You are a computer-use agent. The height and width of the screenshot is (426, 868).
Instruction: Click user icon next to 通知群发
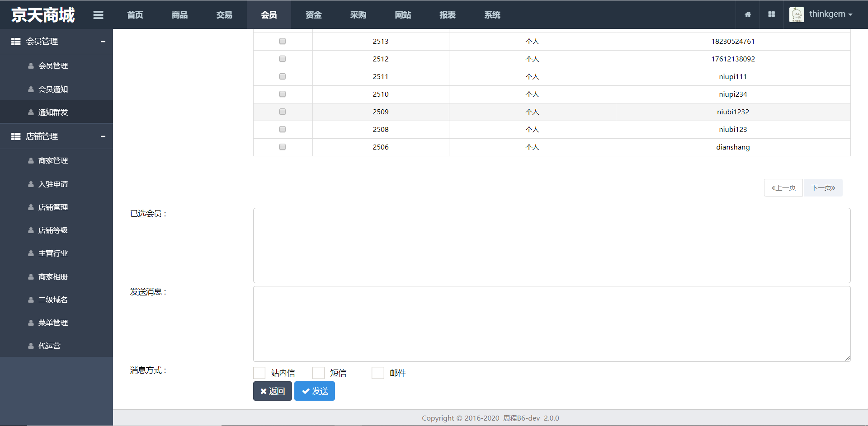[x=31, y=112]
